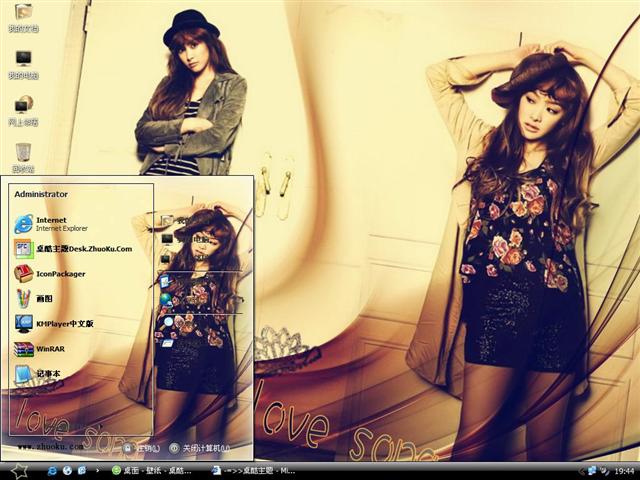This screenshot has width=640, height=480.
Task: Open 画图 paint program in start menu
Action: [33, 299]
